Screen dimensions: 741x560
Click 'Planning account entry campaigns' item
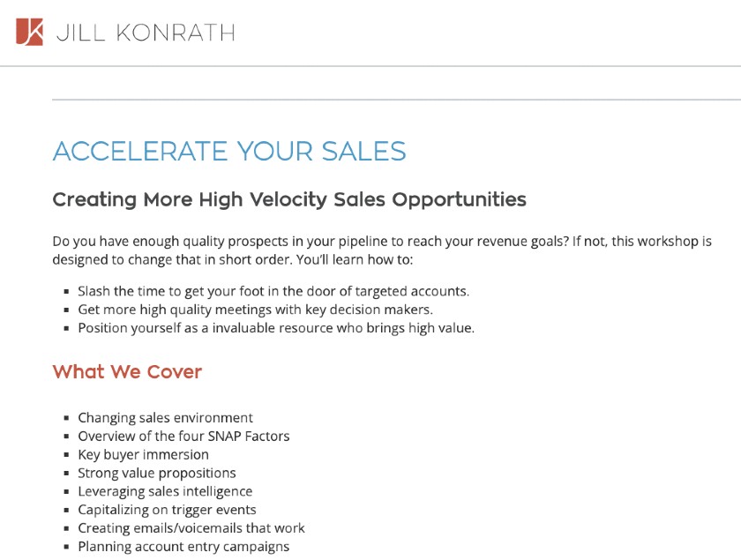coord(183,547)
